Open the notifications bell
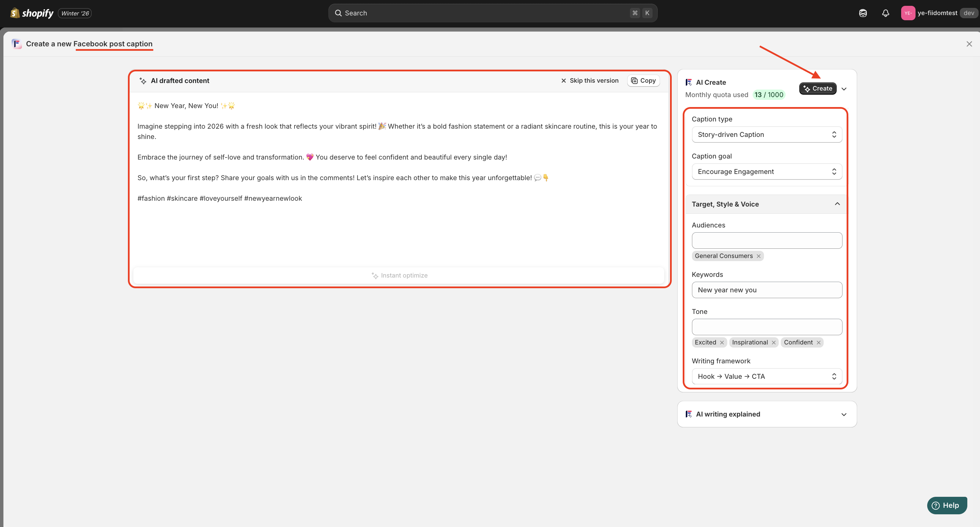The image size is (980, 527). click(885, 13)
